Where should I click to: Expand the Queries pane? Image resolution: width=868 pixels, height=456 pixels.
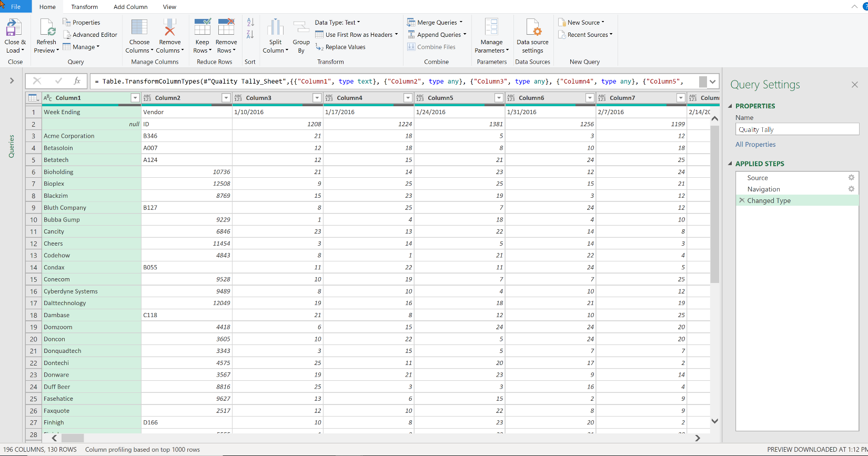(12, 80)
